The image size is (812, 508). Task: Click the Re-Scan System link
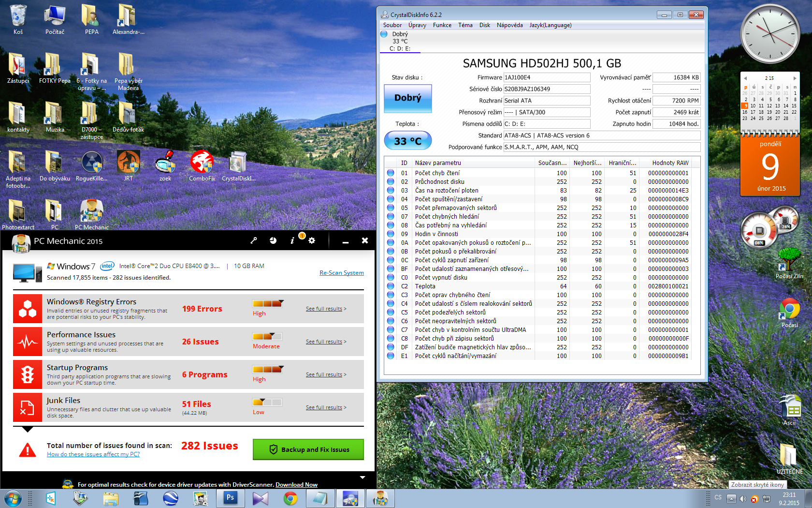(x=341, y=273)
